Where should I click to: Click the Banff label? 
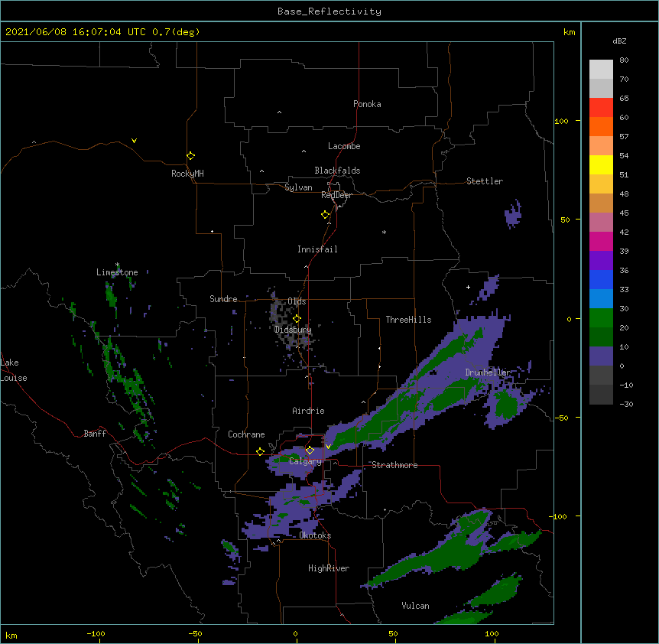coord(95,434)
